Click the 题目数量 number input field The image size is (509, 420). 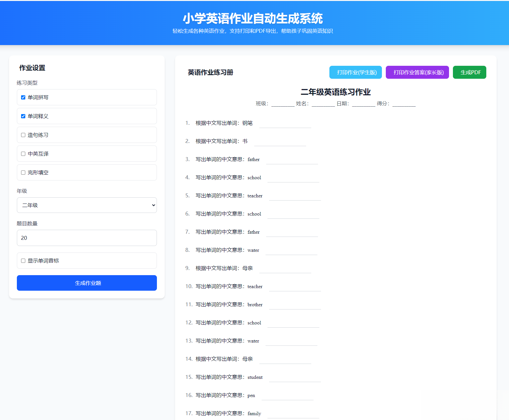point(87,238)
